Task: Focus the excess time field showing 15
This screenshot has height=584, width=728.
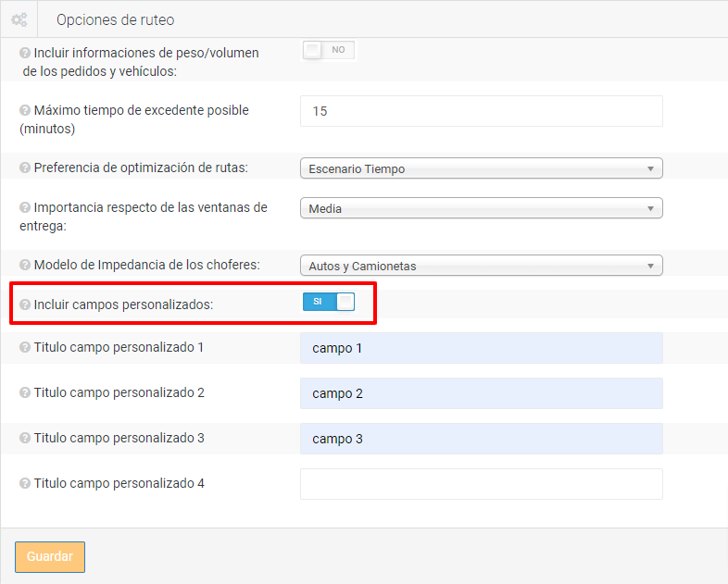Action: (x=481, y=111)
